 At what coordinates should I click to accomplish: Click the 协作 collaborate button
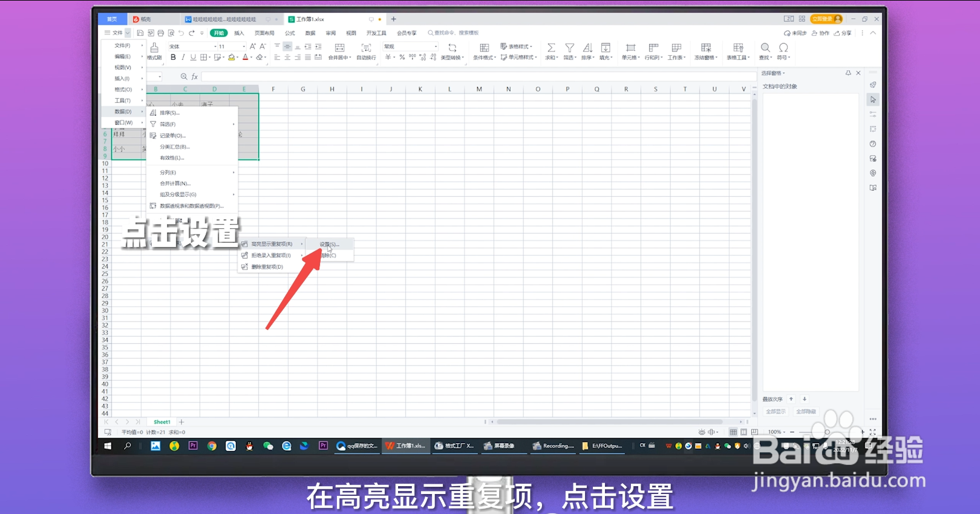[820, 33]
